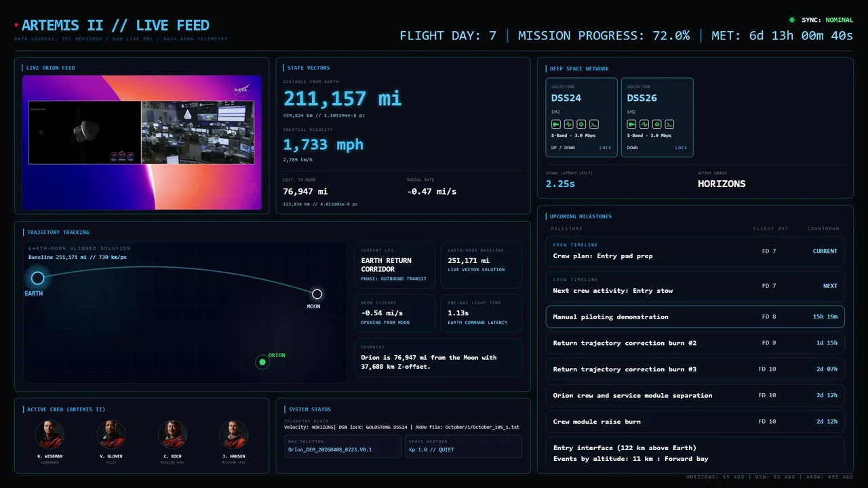
Task: Click the telemetry route text line
Action: click(x=401, y=427)
